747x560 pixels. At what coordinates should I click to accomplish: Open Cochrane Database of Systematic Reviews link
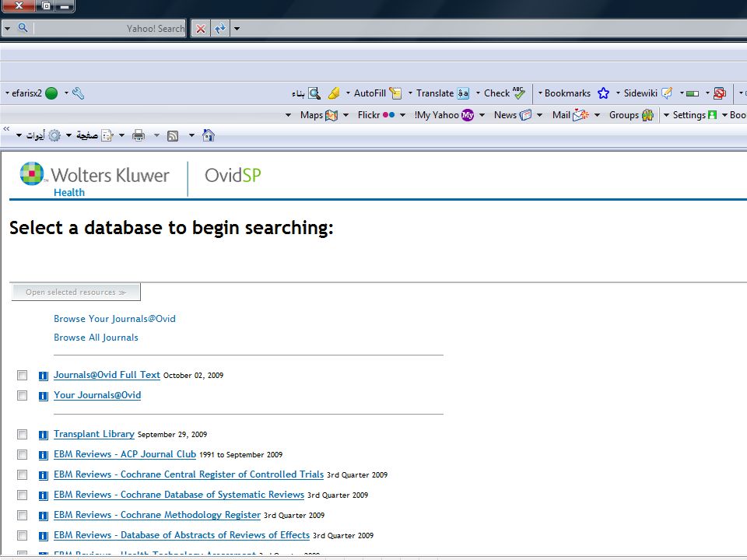(x=179, y=495)
